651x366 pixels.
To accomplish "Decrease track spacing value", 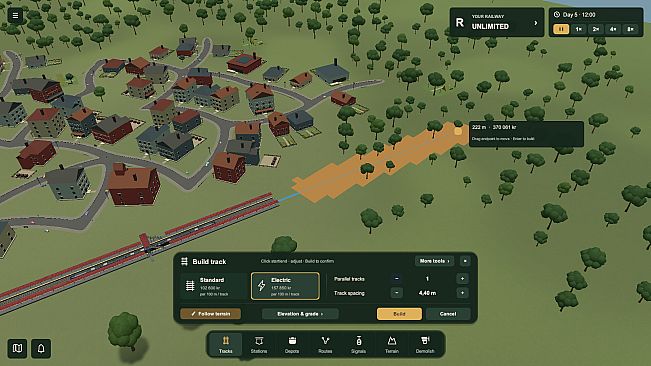I will click(396, 293).
